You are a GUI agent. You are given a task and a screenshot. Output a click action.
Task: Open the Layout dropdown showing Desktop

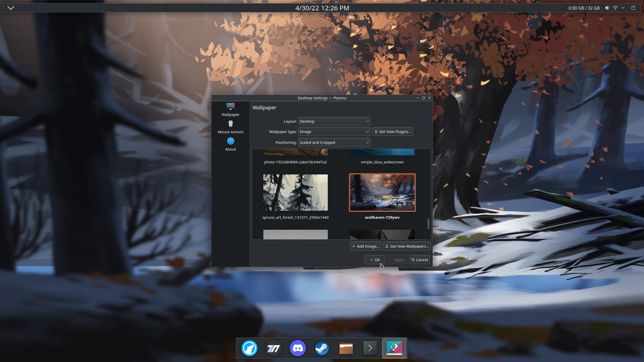pos(334,121)
